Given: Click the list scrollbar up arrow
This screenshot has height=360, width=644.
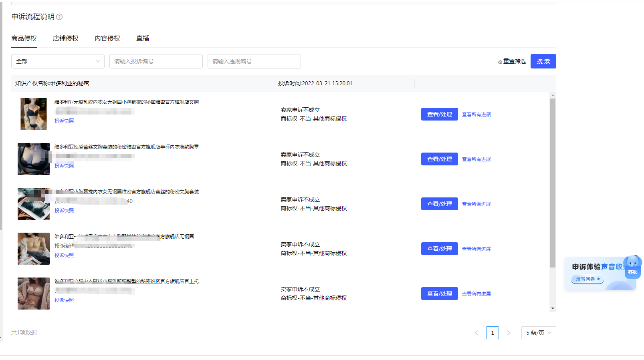Looking at the screenshot, I should pyautogui.click(x=553, y=95).
